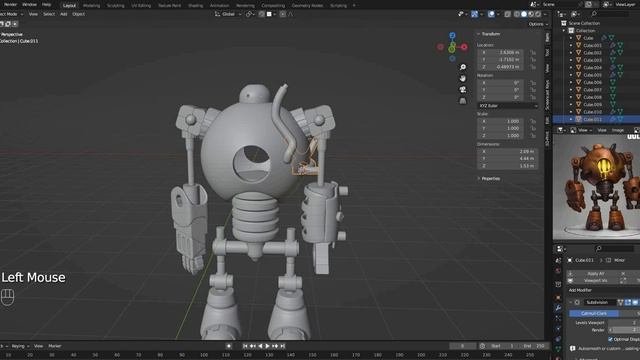The image size is (640, 360).
Task: Click the Cube.011 mesh icon in outliner
Action: coord(578,119)
